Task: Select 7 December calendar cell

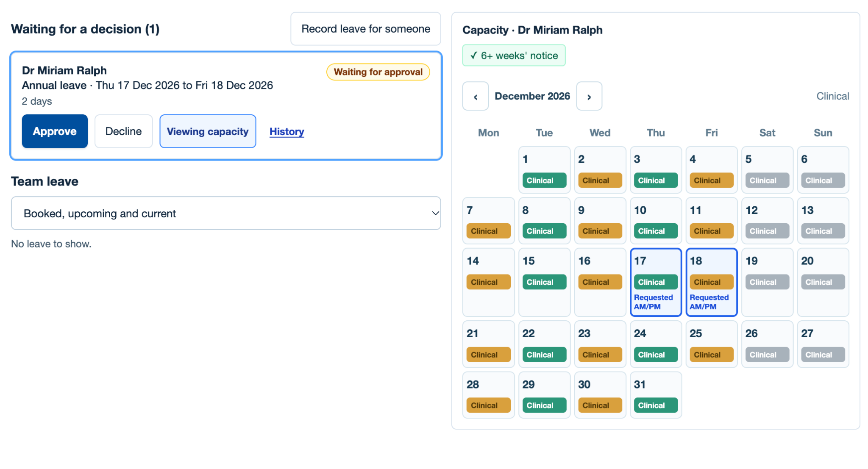Action: coord(488,221)
